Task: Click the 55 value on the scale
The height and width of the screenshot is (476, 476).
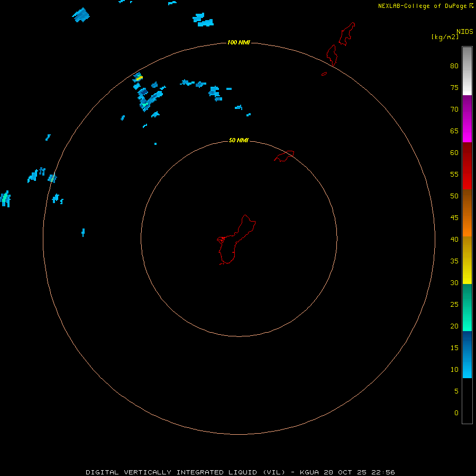Action: pyautogui.click(x=454, y=174)
